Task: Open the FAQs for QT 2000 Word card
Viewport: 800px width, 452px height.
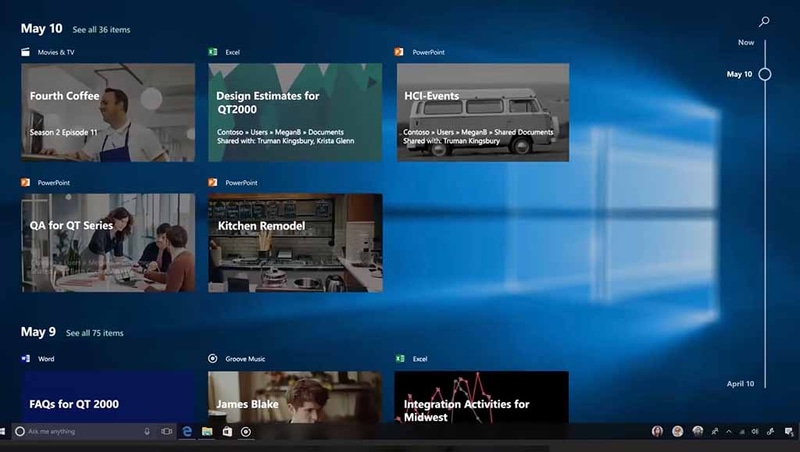Action: pyautogui.click(x=108, y=397)
